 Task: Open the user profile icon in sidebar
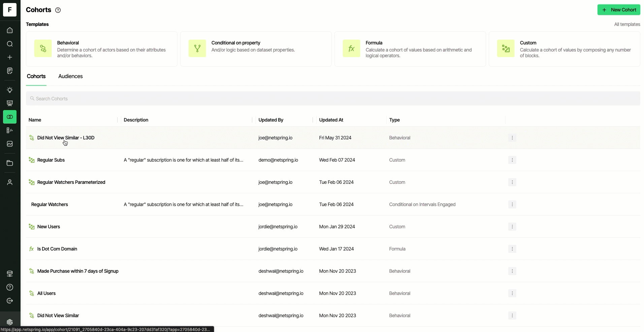pyautogui.click(x=10, y=182)
